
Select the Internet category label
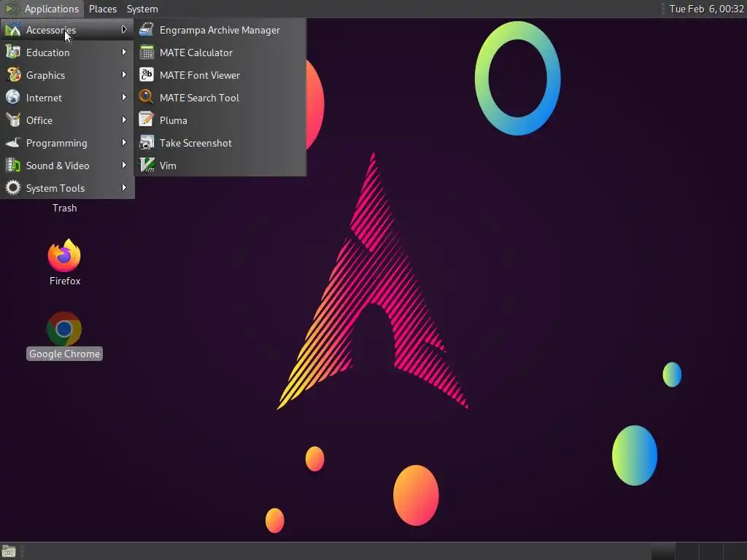pos(44,98)
